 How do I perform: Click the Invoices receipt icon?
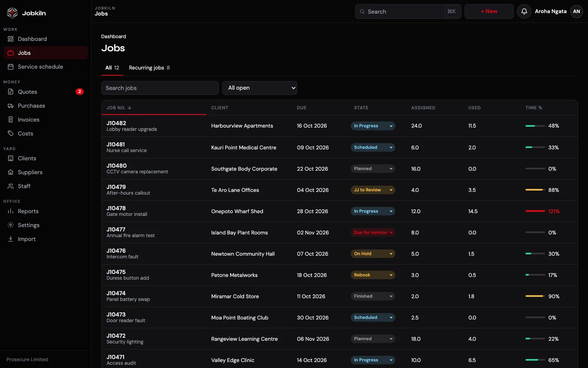pyautogui.click(x=11, y=120)
